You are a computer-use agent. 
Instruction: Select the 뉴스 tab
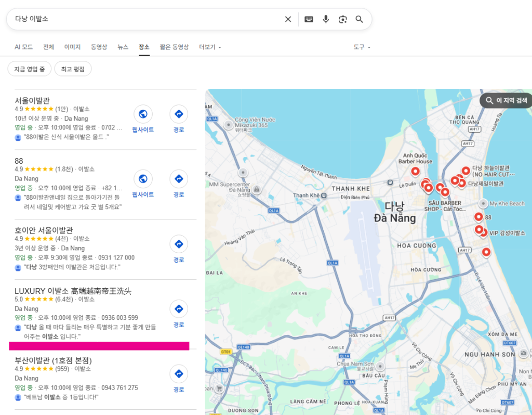tap(123, 47)
